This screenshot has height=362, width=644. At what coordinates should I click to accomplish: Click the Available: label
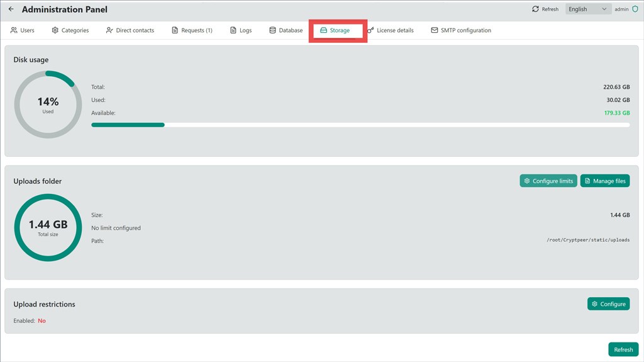(103, 113)
